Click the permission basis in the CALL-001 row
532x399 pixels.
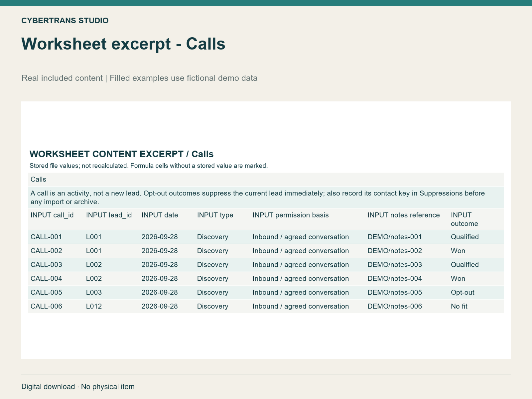coord(301,237)
